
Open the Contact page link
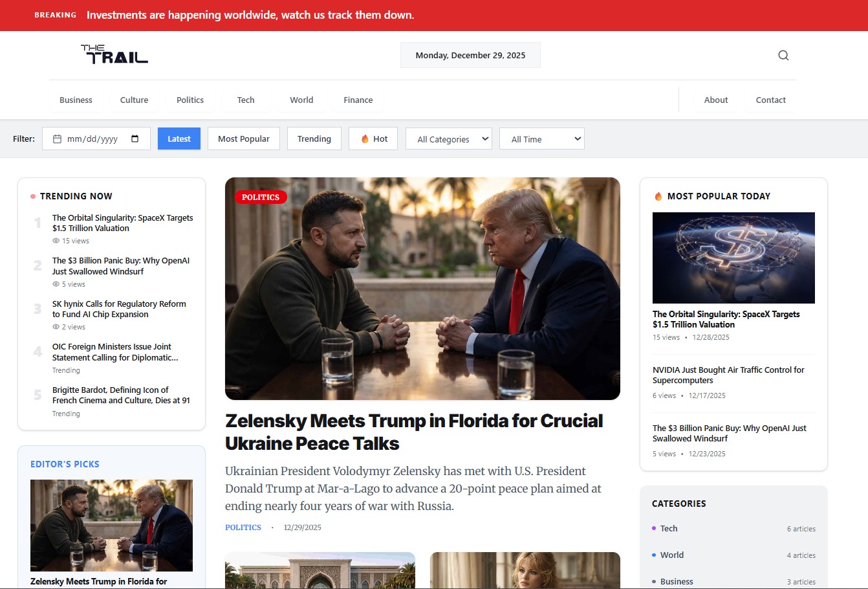[770, 100]
